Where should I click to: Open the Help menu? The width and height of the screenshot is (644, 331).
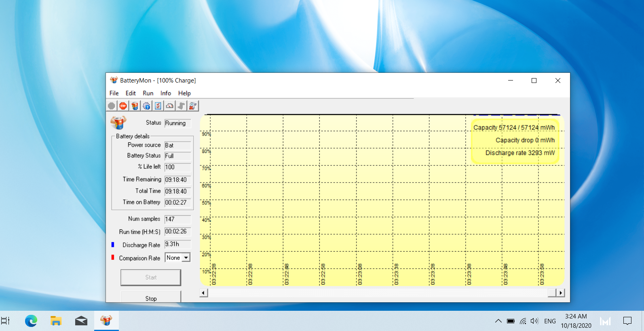(x=184, y=93)
